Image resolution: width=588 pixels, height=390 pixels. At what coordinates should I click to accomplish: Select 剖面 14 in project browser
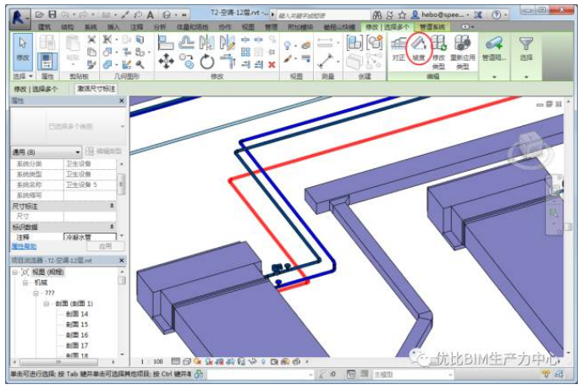point(76,314)
